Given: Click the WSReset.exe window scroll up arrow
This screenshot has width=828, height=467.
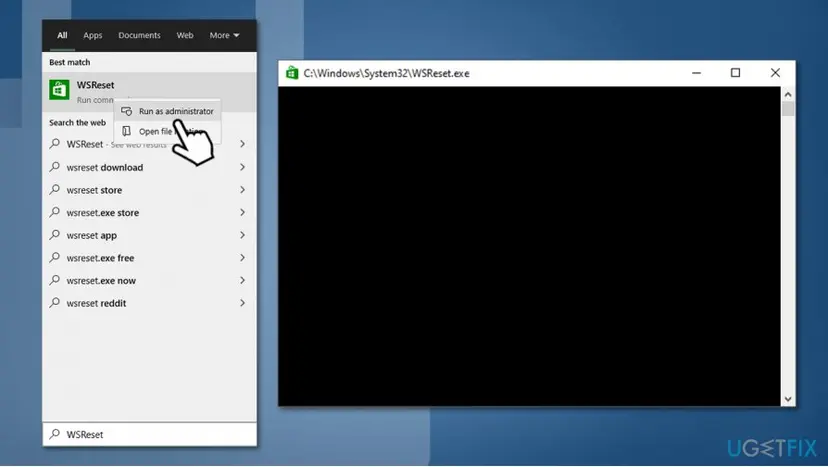Looking at the screenshot, I should tap(788, 95).
